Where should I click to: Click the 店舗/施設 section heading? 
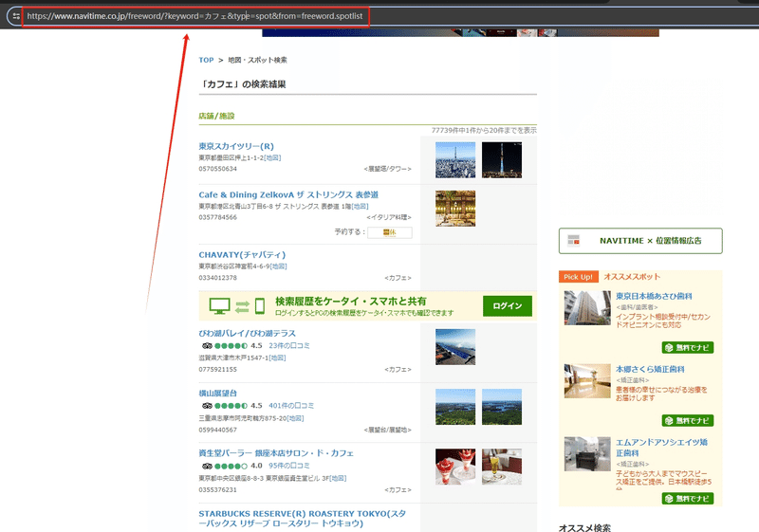tap(216, 116)
